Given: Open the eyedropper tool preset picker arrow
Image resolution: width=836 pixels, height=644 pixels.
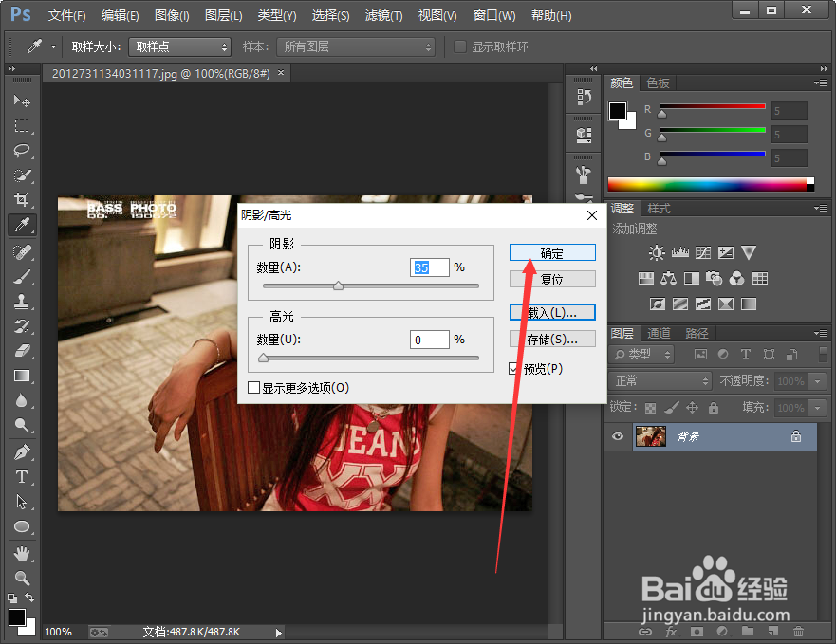Looking at the screenshot, I should click(53, 46).
